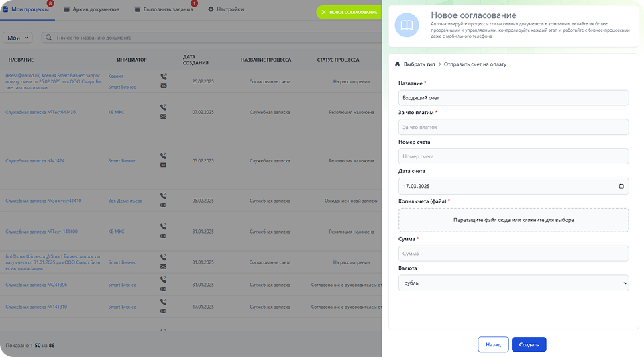Expand the Валюта dropdown рубль
Viewport: 644px width, 357px height.
click(x=513, y=283)
